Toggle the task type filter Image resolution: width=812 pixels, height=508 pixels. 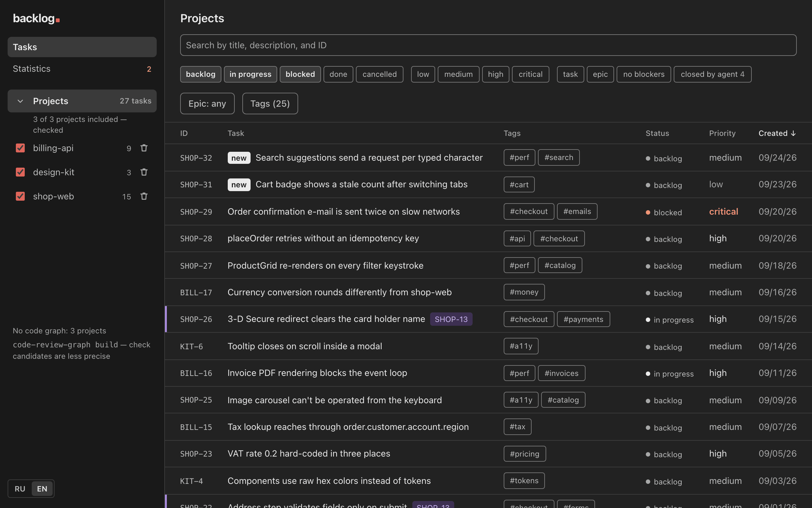point(570,74)
